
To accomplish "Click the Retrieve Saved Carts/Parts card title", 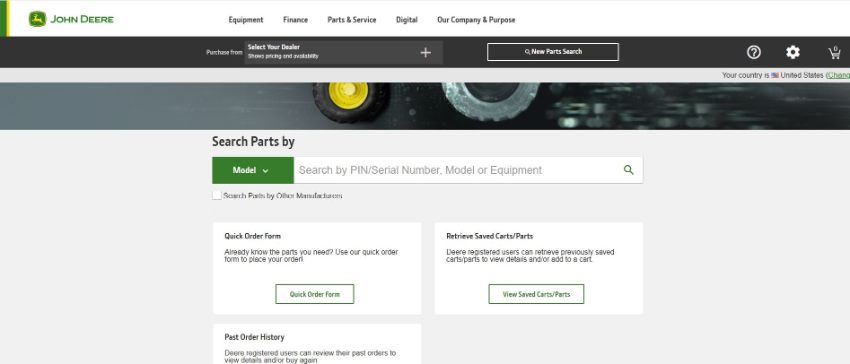I will [x=490, y=236].
